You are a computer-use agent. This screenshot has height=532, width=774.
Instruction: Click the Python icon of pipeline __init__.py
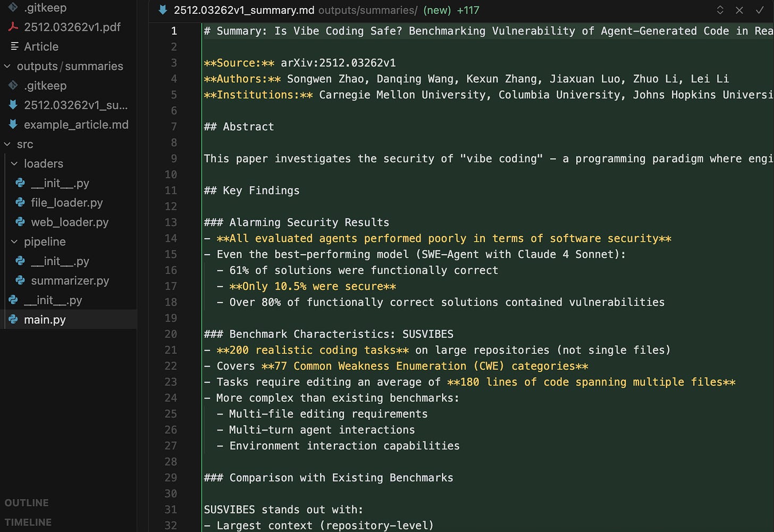20,261
